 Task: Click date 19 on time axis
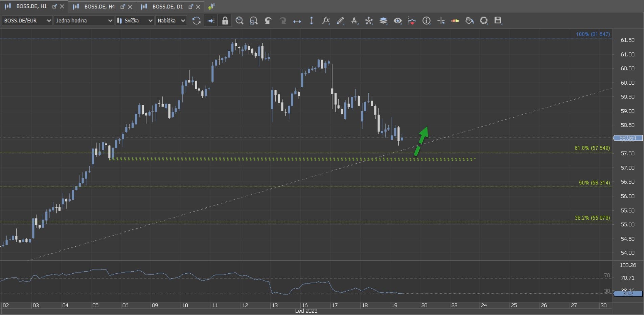coord(394,305)
